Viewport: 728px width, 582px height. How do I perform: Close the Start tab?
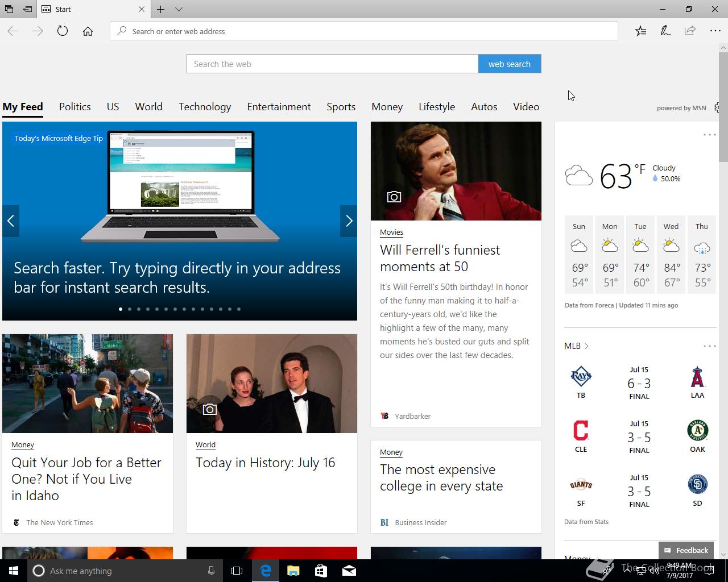point(142,9)
